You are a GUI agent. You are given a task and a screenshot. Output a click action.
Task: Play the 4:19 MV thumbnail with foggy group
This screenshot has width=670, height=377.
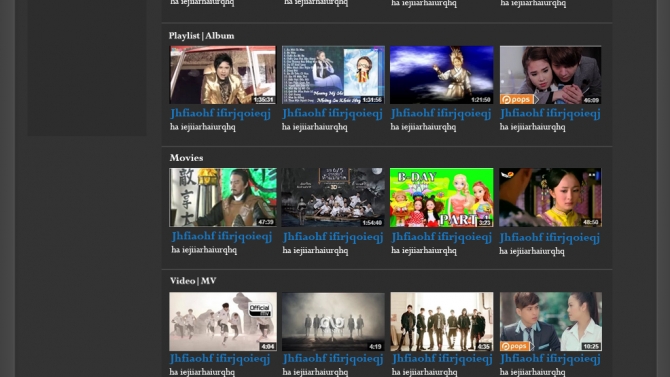point(333,321)
